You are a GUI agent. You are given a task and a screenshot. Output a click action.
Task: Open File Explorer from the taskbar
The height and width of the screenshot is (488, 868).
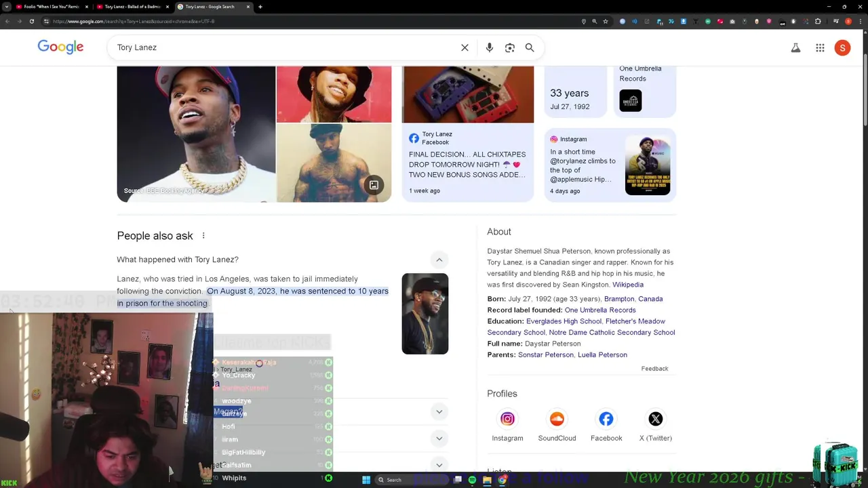point(487,480)
